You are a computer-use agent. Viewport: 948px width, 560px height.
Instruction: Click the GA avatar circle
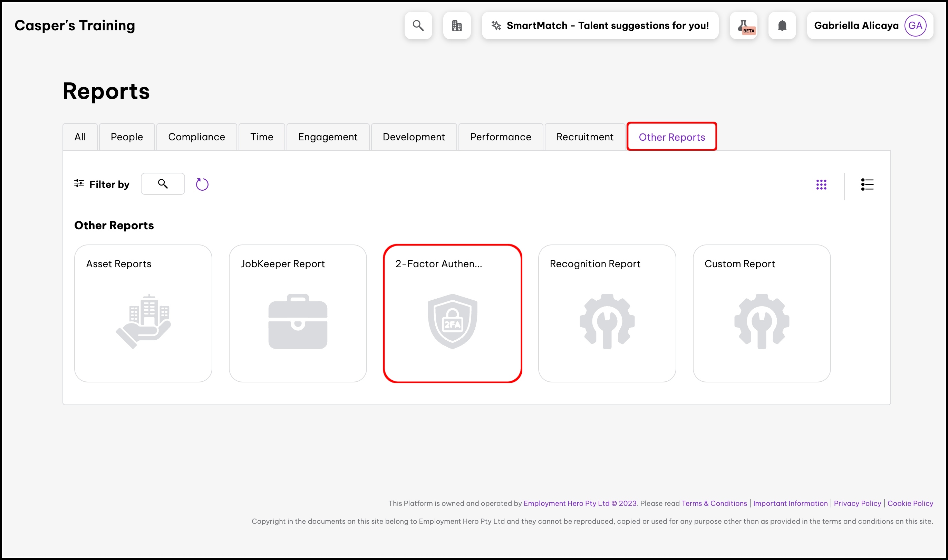[x=915, y=26]
